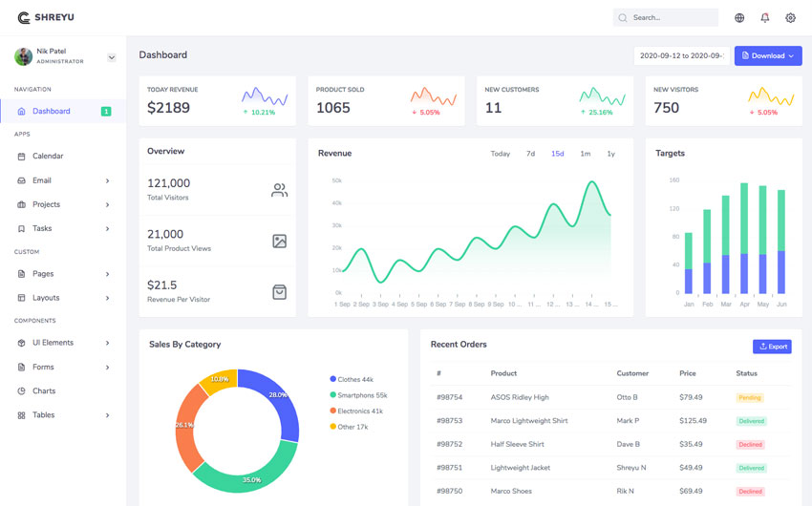Click the Marco Lightweight Shirt product
Screen dimensions: 812x506
tap(529, 421)
